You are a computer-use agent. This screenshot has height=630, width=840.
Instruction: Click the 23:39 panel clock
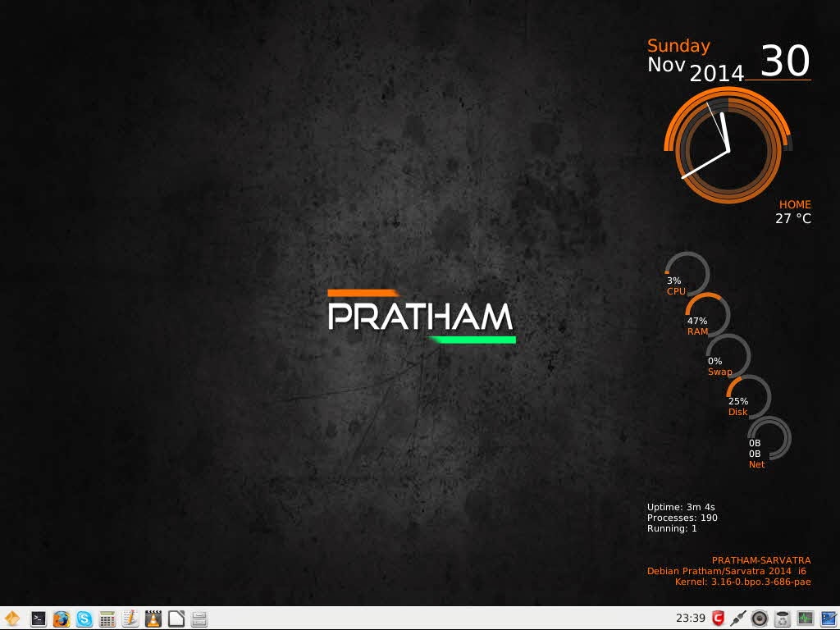point(691,619)
